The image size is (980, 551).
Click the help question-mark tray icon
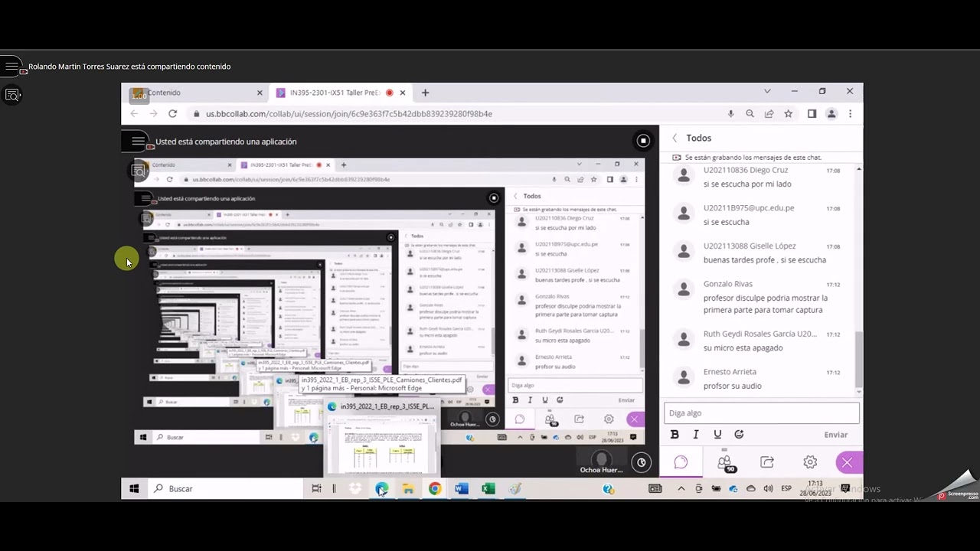[608, 488]
